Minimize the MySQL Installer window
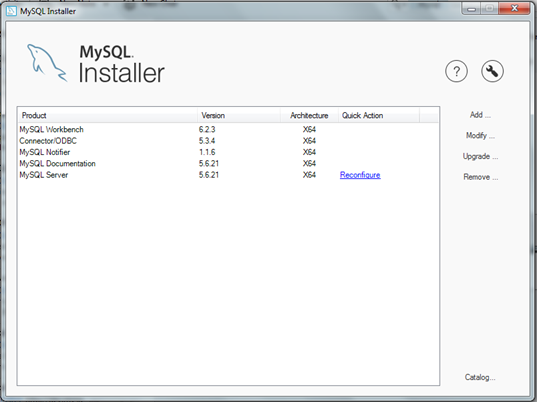 point(472,8)
